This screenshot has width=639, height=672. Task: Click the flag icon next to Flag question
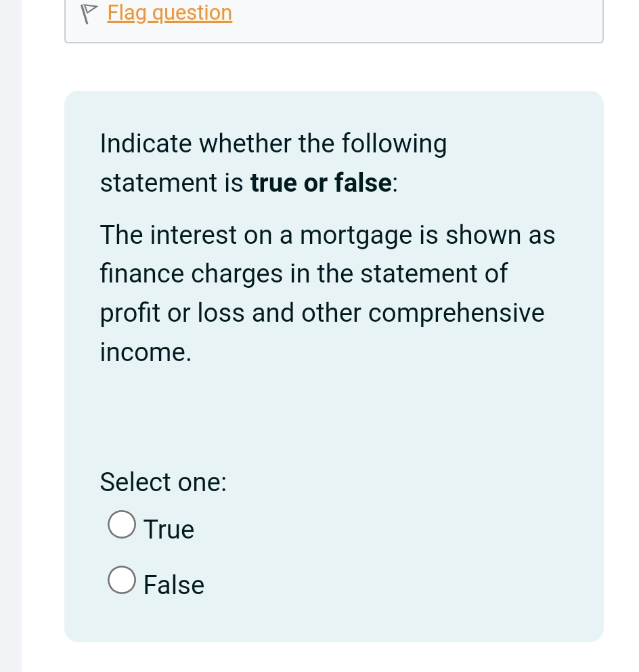click(89, 13)
